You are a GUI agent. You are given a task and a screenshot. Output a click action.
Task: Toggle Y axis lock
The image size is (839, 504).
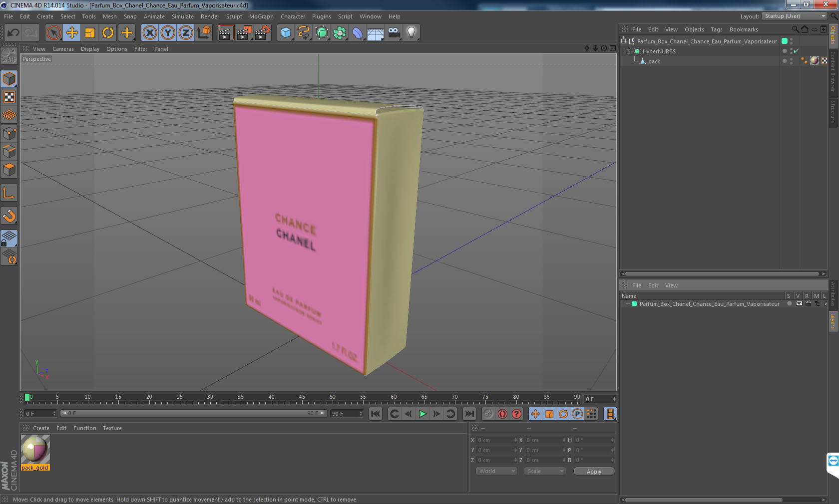pos(168,33)
